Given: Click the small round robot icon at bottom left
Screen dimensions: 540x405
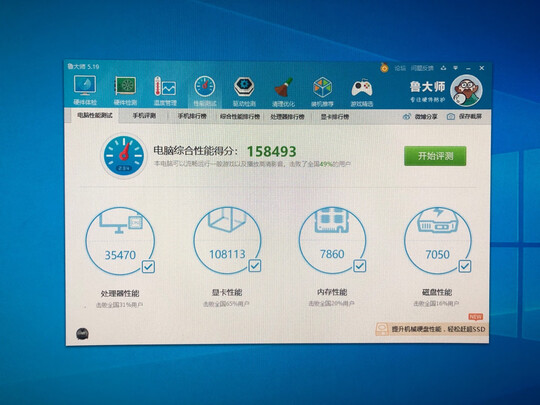Looking at the screenshot, I should point(82,333).
